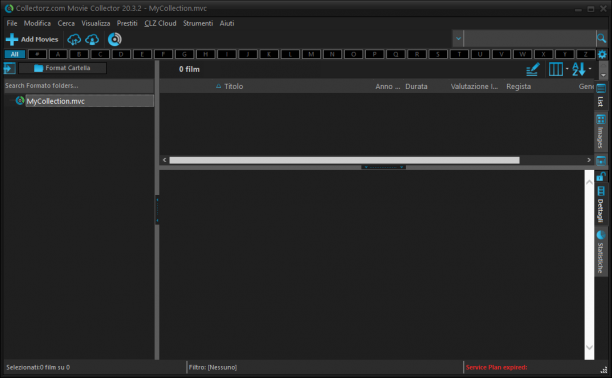Image resolution: width=612 pixels, height=378 pixels.
Task: Open the columns selector dropdown arrow
Action: (567, 69)
